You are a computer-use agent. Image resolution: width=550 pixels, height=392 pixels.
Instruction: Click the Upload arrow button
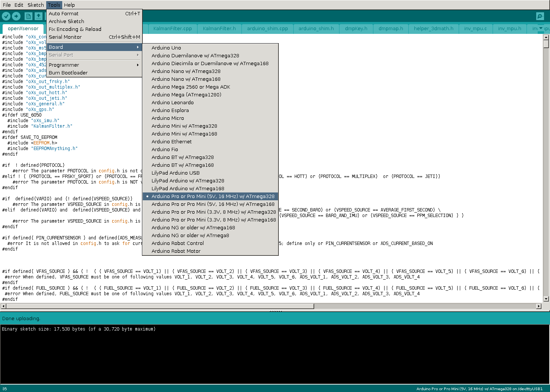pos(16,16)
